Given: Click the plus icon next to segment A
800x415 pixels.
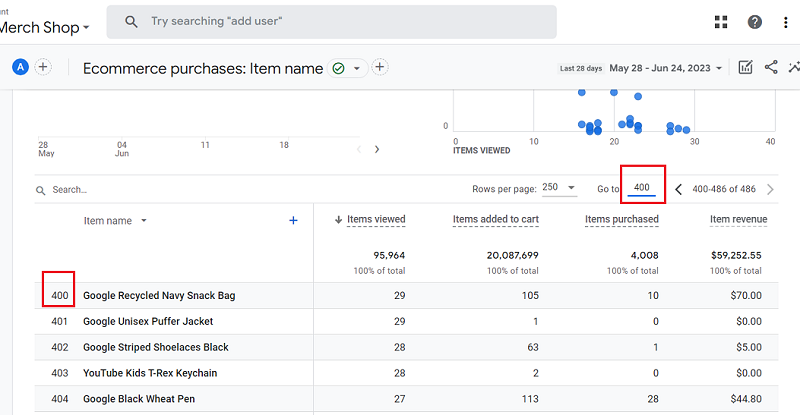Looking at the screenshot, I should (x=43, y=67).
